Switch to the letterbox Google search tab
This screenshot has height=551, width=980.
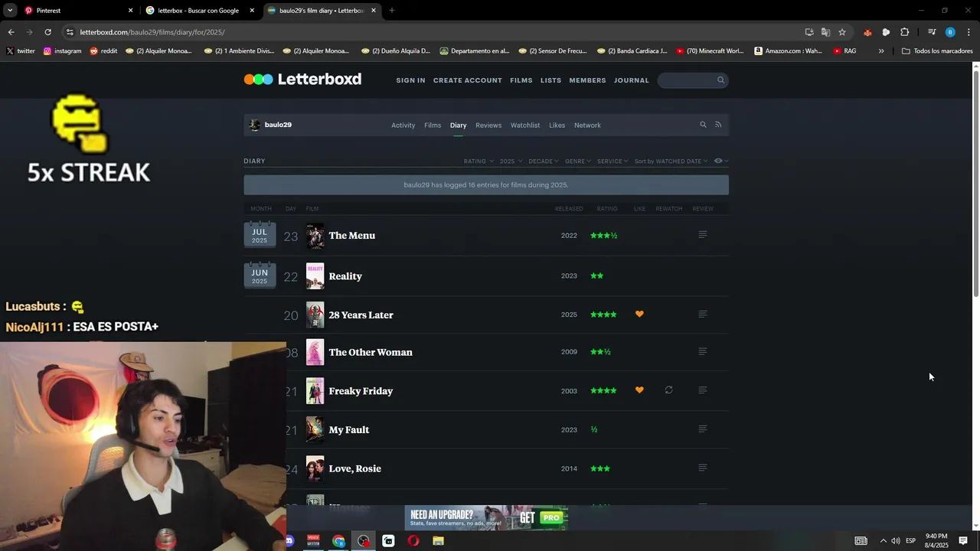198,11
